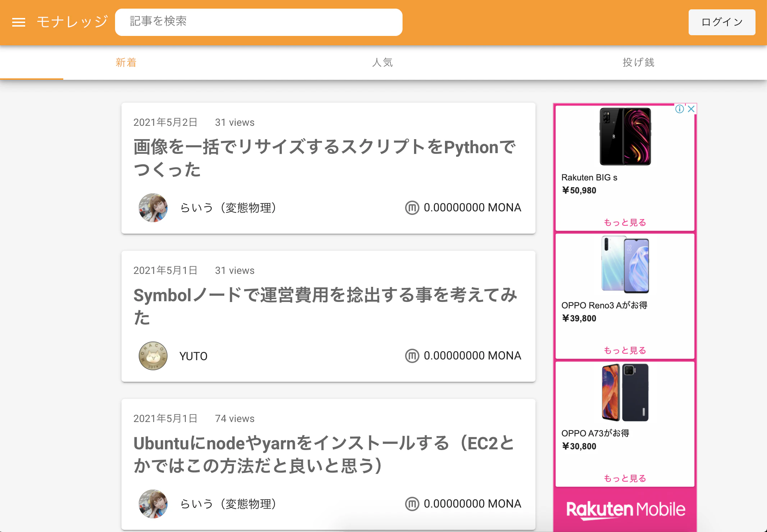Click author avatar on Ubuntu article
The width and height of the screenshot is (767, 532).
pyautogui.click(x=153, y=504)
